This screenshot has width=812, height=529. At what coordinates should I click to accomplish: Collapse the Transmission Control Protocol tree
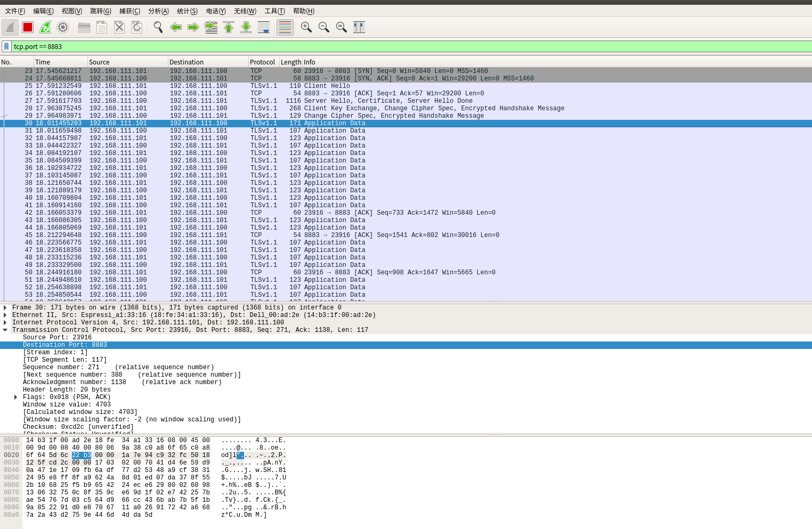pyautogui.click(x=5, y=330)
